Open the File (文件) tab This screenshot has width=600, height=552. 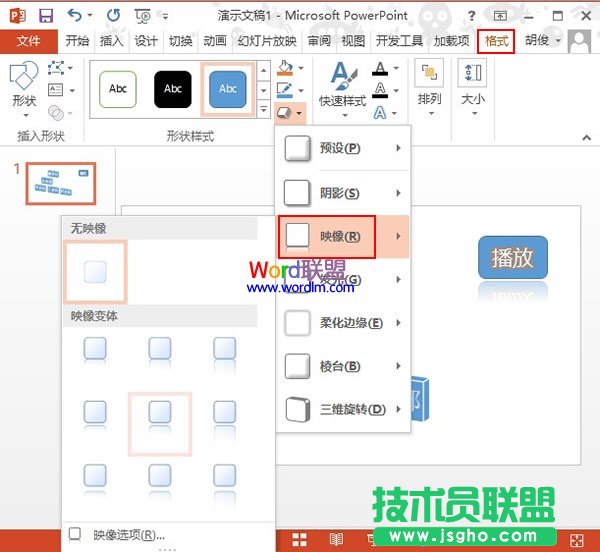click(x=28, y=41)
